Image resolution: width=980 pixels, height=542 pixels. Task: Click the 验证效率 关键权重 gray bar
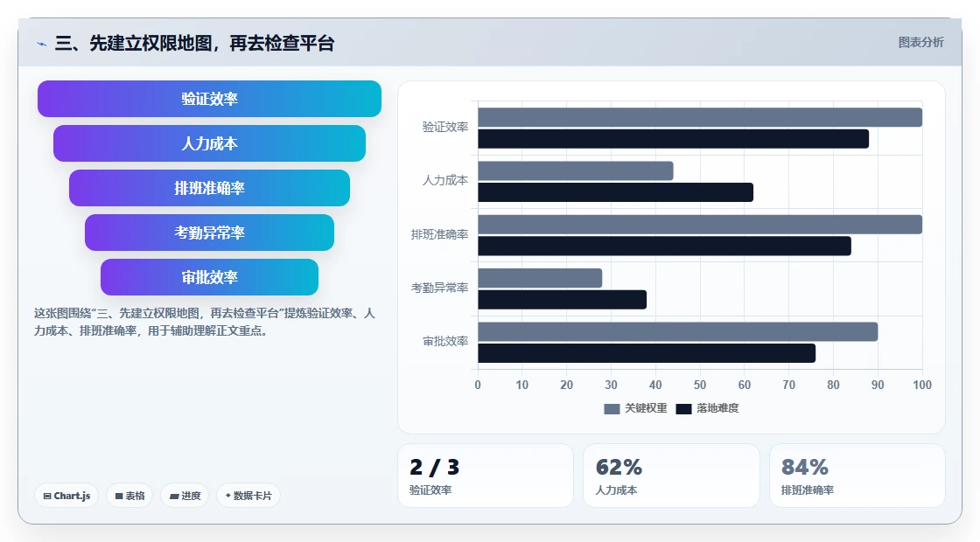(x=700, y=117)
